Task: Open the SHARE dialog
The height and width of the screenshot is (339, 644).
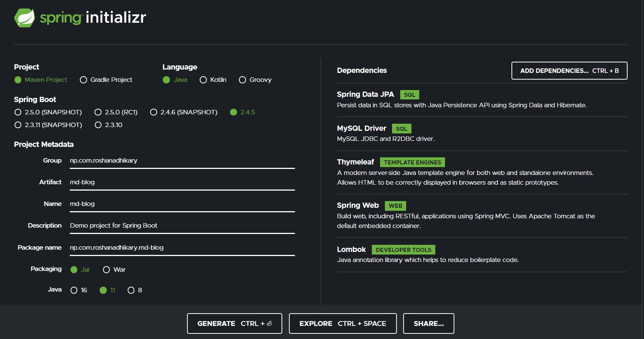Action: [x=429, y=323]
